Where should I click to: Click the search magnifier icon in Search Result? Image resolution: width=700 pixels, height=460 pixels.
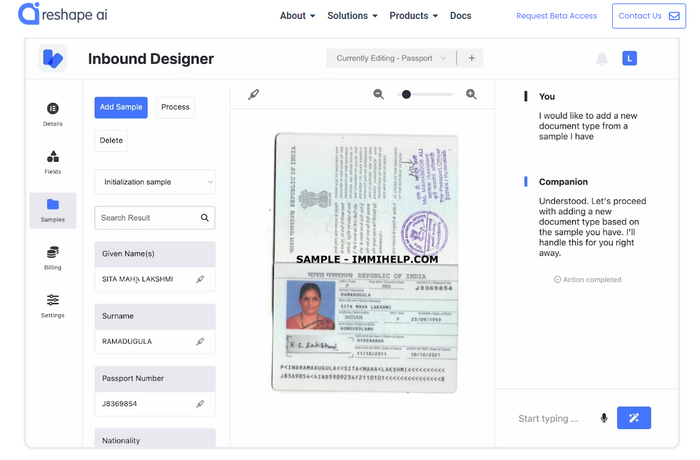point(204,217)
